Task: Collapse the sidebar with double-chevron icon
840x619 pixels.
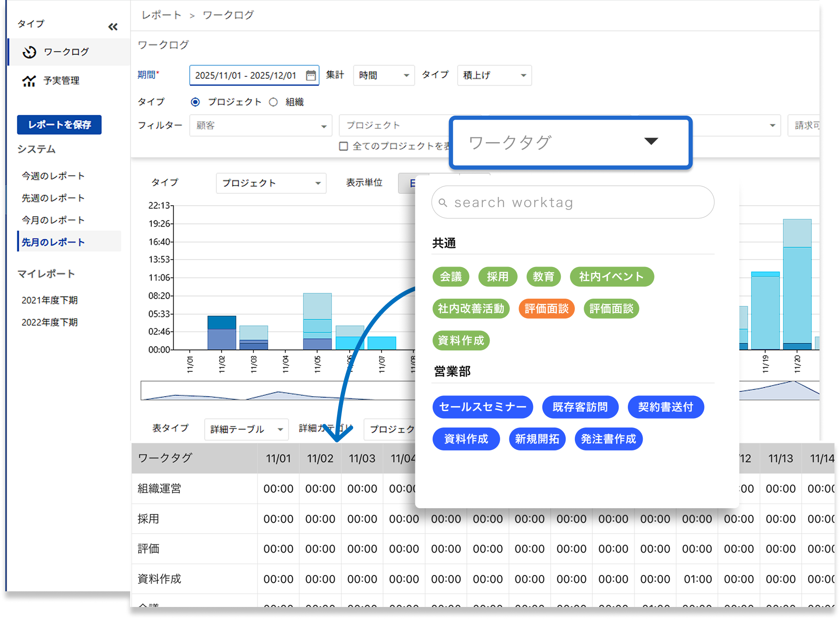Action: point(113,27)
